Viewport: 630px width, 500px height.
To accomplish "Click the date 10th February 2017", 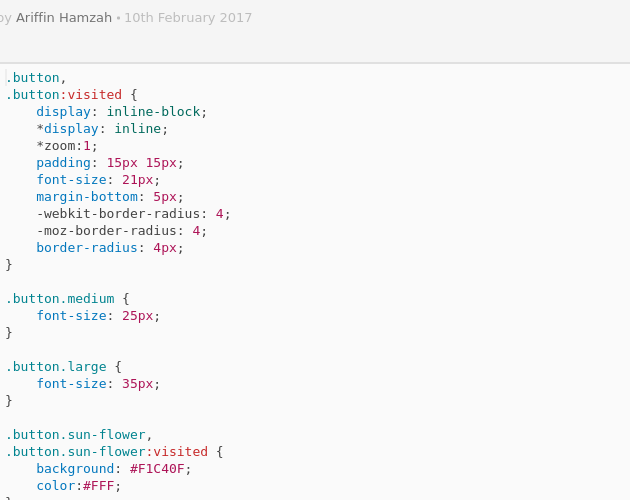I will click(x=188, y=18).
